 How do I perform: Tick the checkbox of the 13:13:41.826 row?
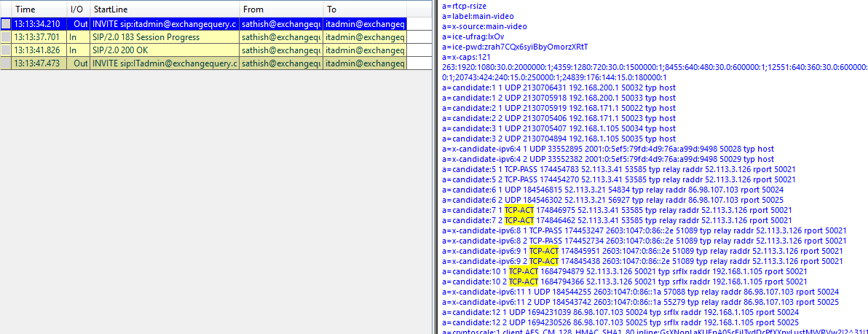[x=6, y=50]
